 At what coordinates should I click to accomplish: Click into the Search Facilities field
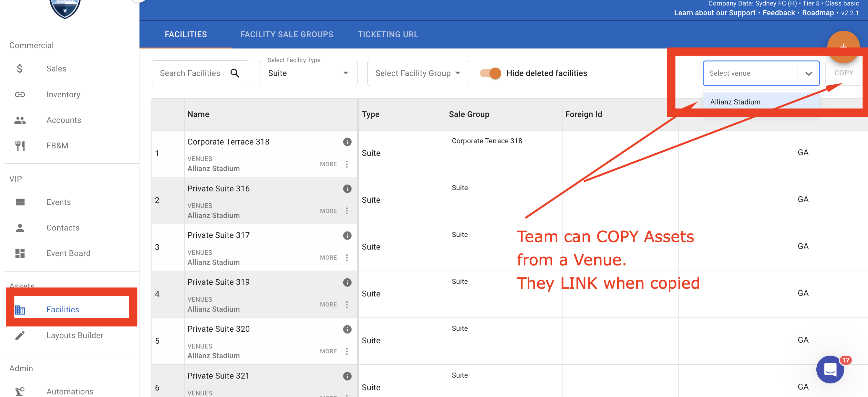190,73
